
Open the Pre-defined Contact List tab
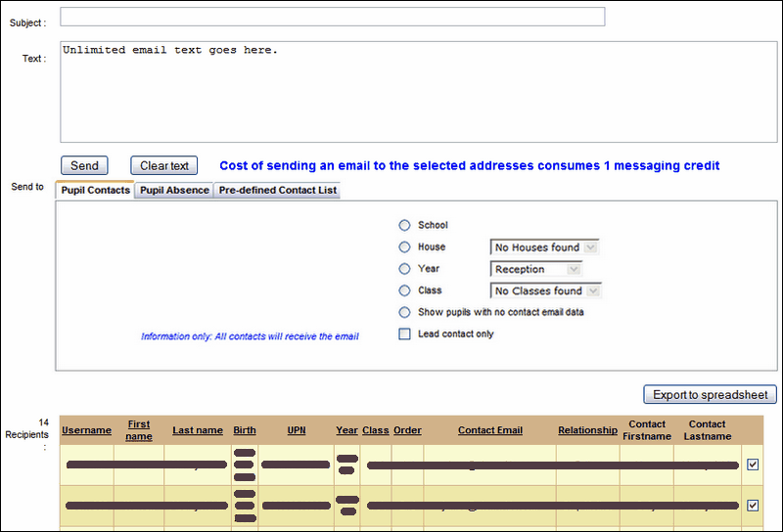(x=278, y=190)
